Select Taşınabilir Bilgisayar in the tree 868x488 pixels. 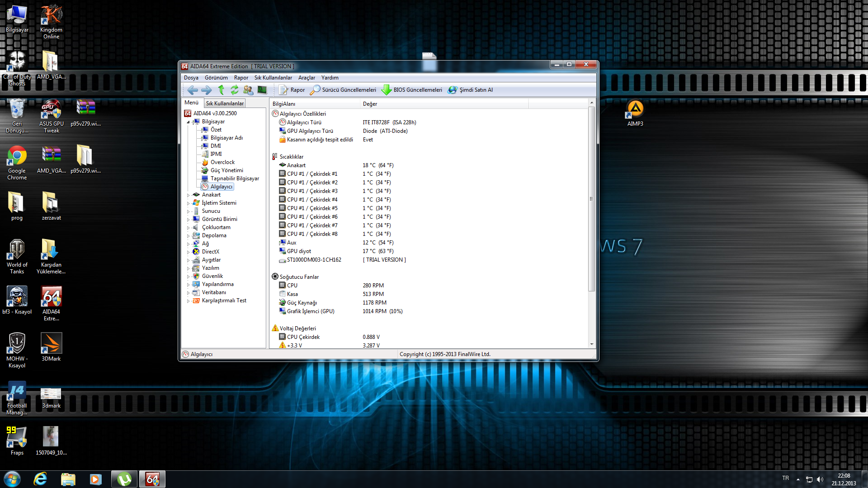click(235, 178)
